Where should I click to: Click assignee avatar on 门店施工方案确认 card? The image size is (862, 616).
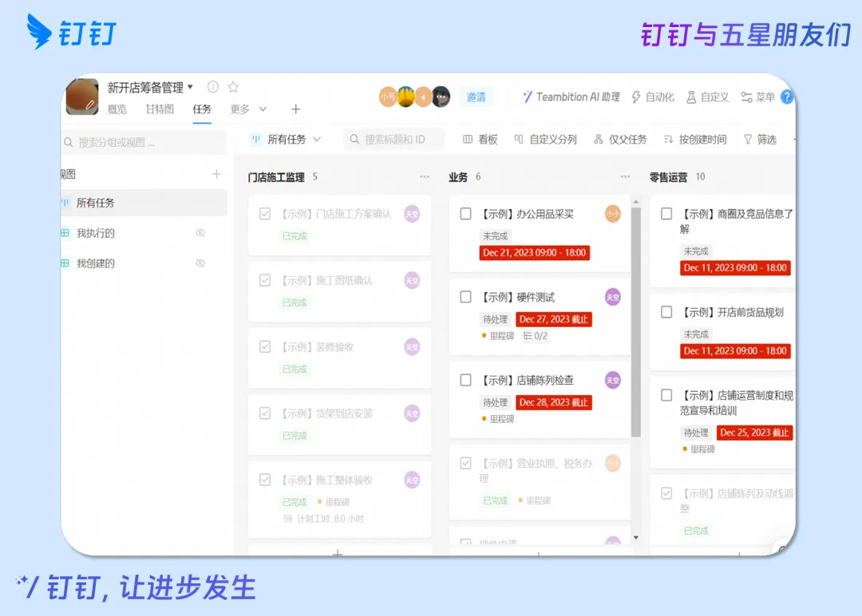tap(413, 214)
